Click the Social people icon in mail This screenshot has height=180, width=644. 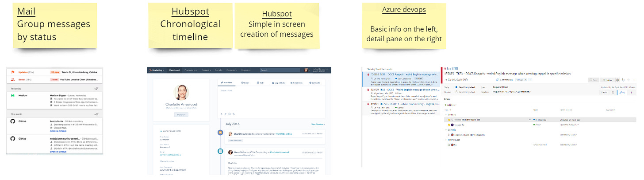pyautogui.click(x=13, y=80)
